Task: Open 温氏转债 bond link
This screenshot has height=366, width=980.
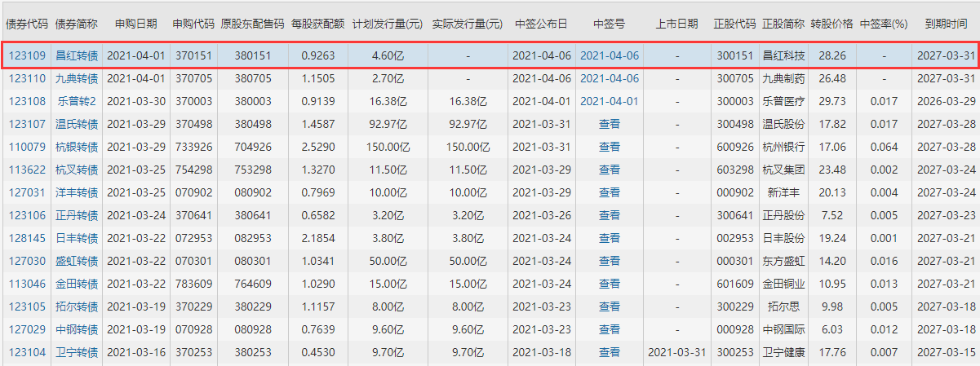Action: click(77, 125)
